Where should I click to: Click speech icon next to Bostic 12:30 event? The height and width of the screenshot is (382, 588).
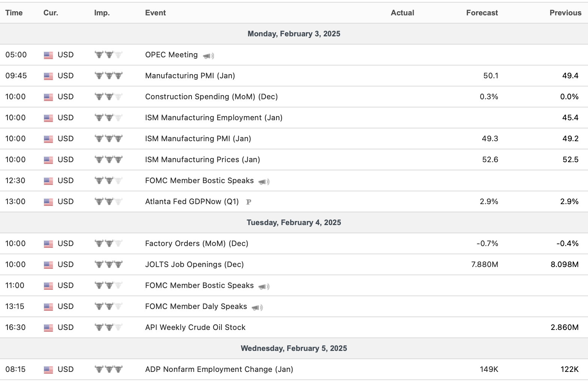tap(264, 182)
